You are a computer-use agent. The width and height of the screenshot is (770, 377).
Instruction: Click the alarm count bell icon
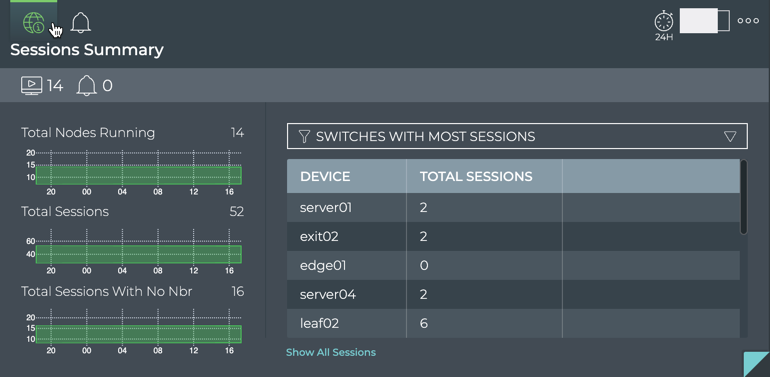86,86
